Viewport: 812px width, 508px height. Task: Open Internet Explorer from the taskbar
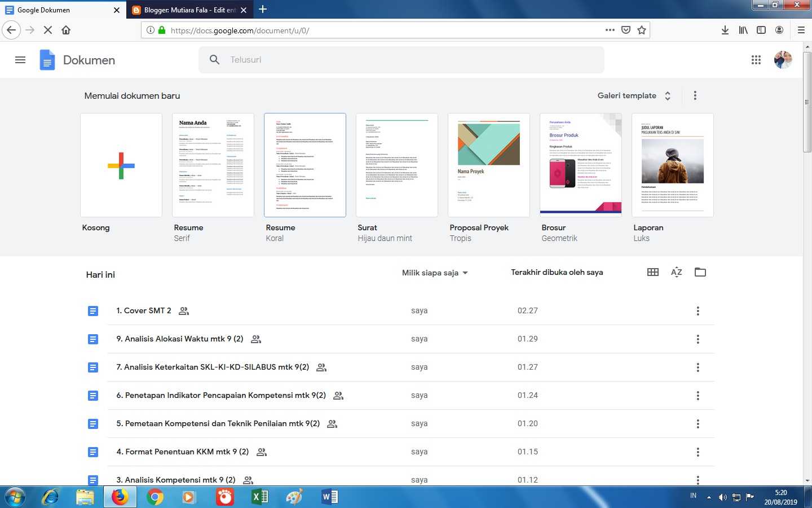pyautogui.click(x=50, y=497)
